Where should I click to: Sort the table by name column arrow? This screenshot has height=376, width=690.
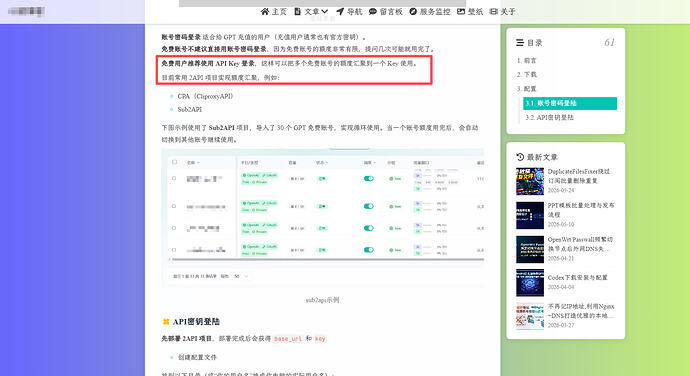pyautogui.click(x=198, y=162)
